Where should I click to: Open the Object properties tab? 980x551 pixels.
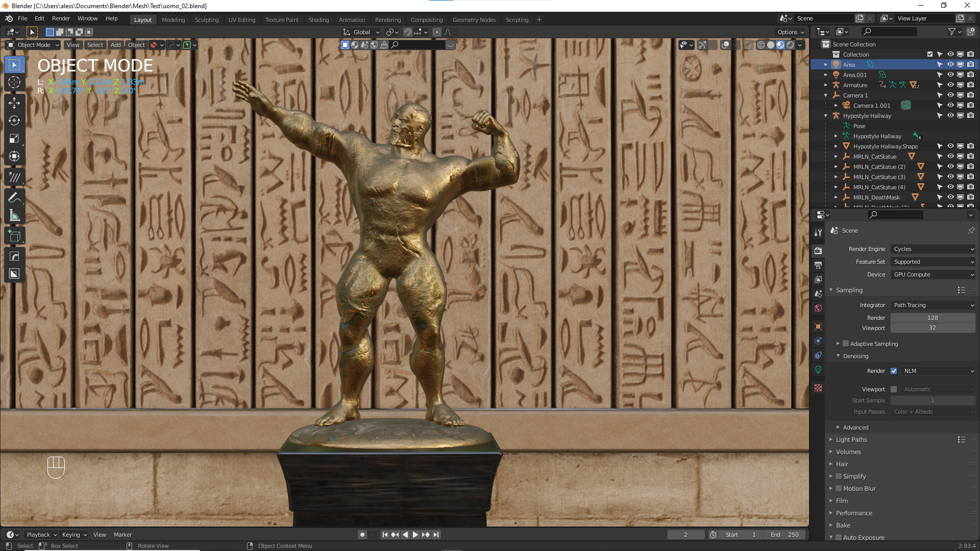pos(818,327)
